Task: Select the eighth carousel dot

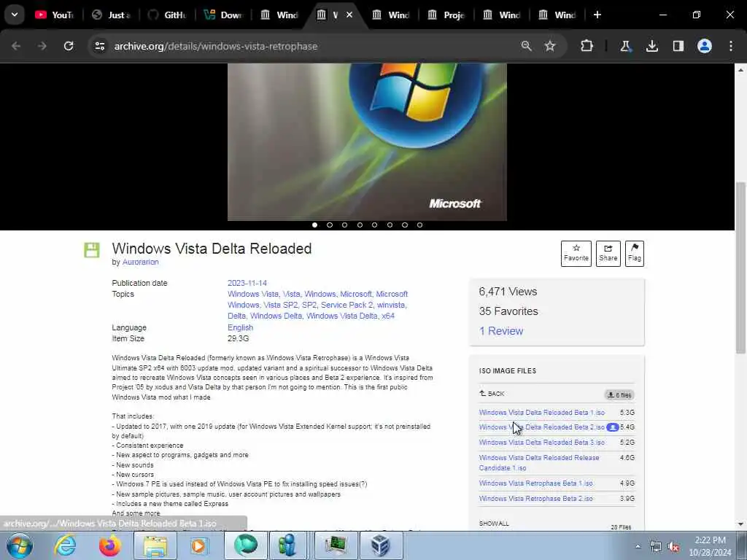Action: (419, 225)
